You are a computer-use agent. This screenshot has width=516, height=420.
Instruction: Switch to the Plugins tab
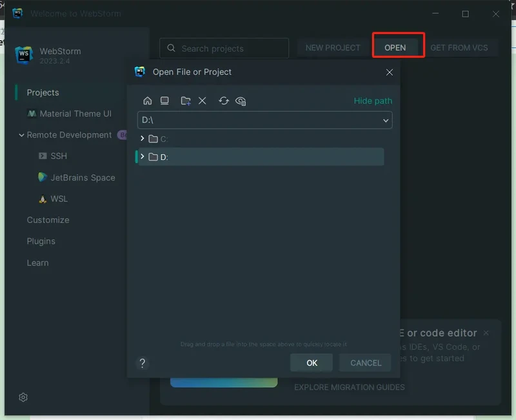(x=41, y=241)
